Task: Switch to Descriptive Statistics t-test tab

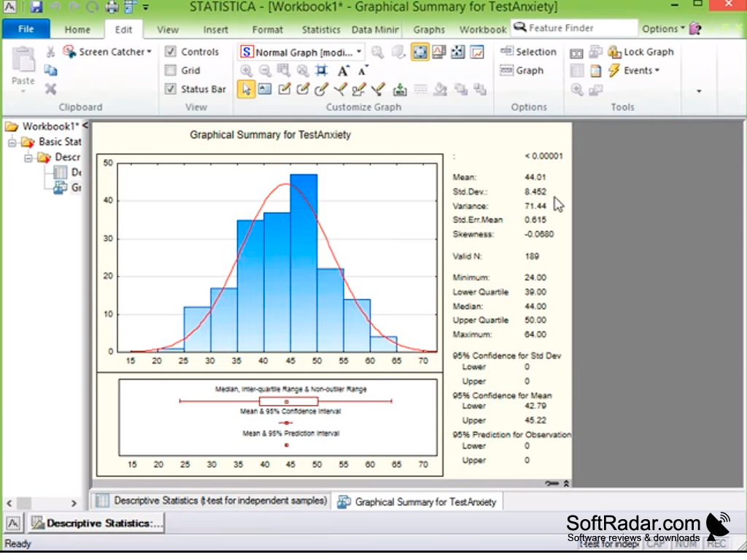Action: point(212,501)
